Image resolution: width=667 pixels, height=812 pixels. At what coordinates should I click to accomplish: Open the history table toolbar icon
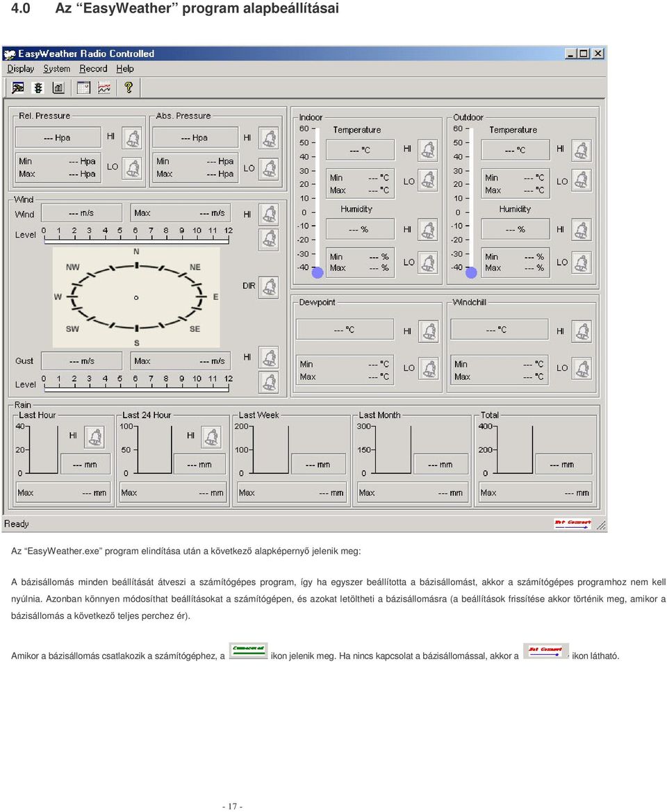83,88
